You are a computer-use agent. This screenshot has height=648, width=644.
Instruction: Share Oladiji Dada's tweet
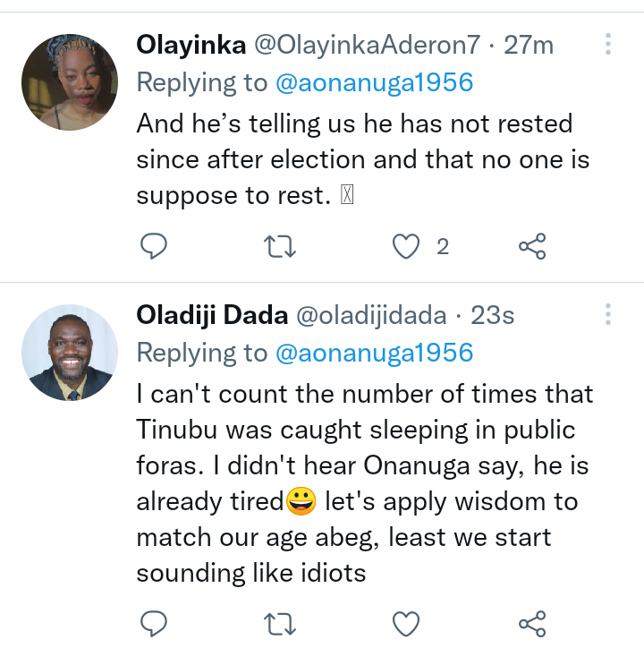[532, 624]
